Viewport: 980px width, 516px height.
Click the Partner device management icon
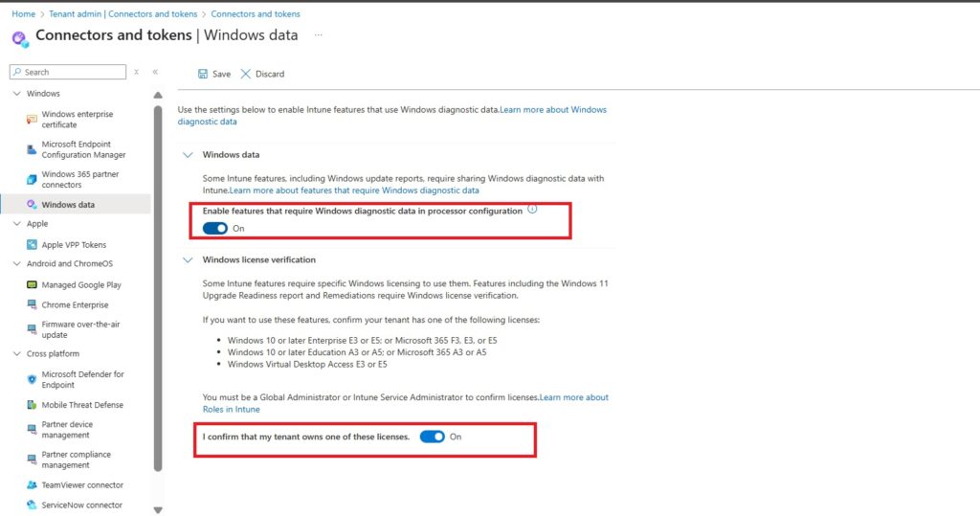pos(32,430)
